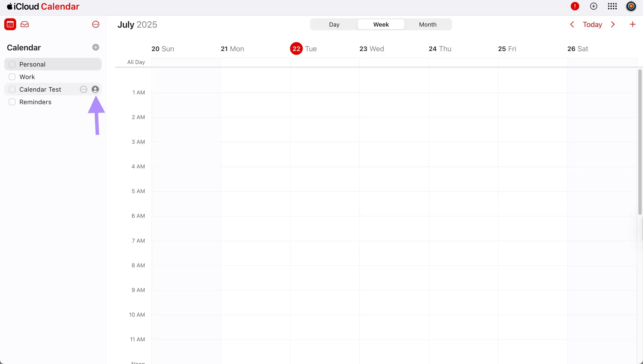Select Tuesday the 22nd date header

pos(296,48)
